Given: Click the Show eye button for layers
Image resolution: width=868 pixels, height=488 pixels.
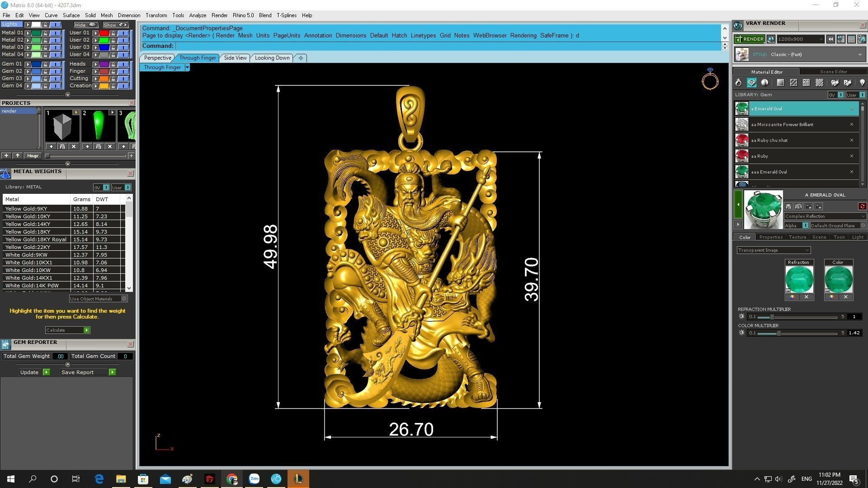Looking at the screenshot, I should point(116,25).
